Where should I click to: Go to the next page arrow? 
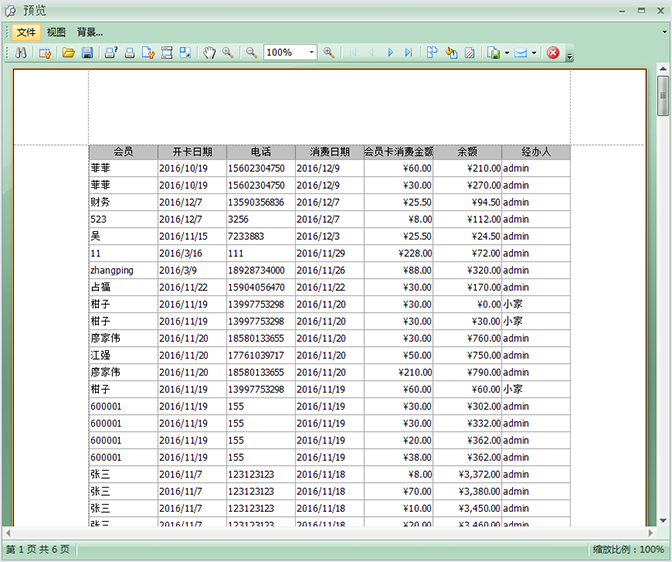pos(391,52)
